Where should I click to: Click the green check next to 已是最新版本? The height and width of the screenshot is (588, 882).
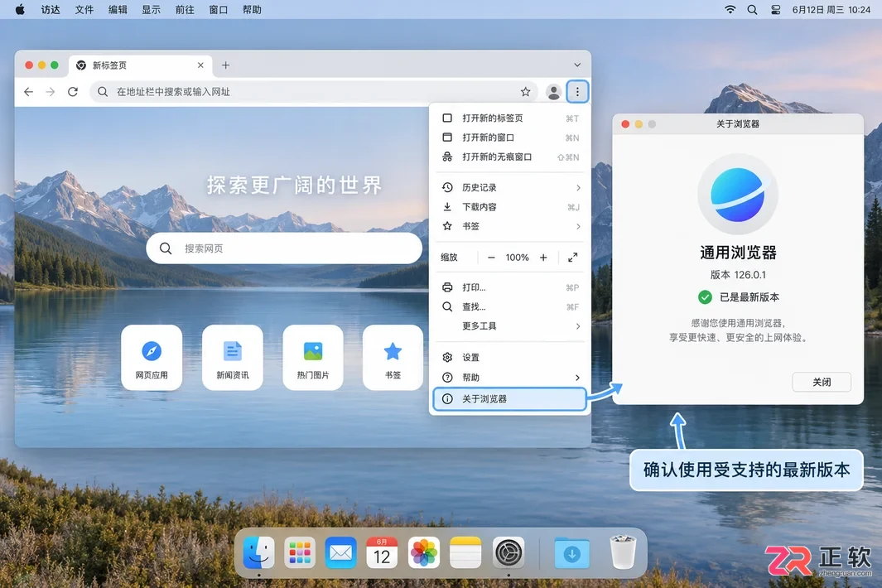[x=705, y=297]
